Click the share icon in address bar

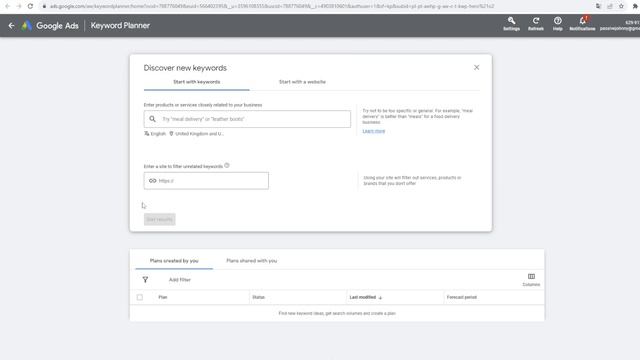click(x=610, y=6)
